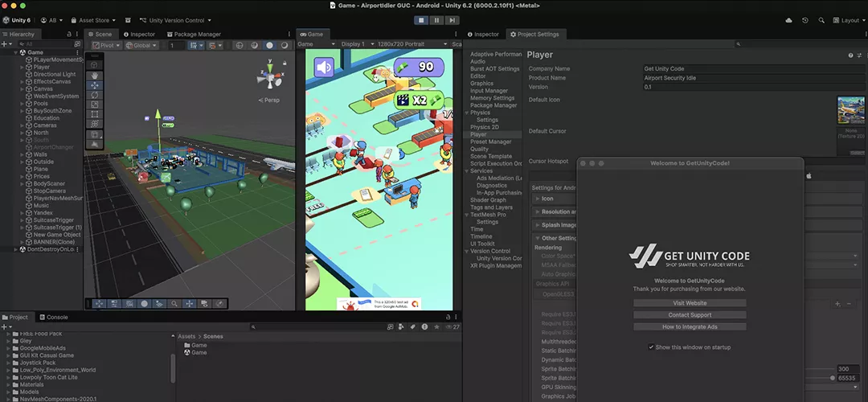Toggle the Hierarchy panel lock icon
Image resolution: width=868 pixels, height=402 pixels.
tap(70, 35)
